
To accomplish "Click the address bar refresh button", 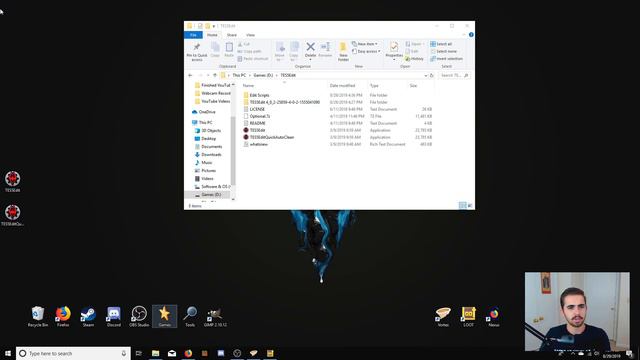I will (x=432, y=76).
